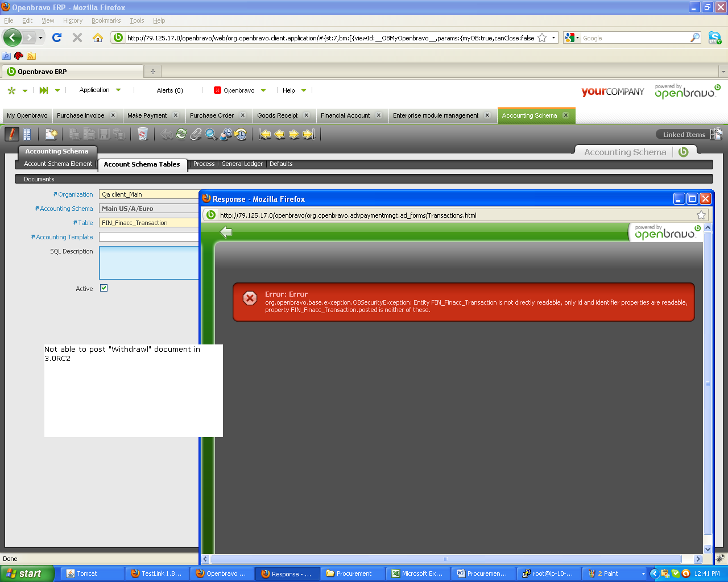The height and width of the screenshot is (582, 728).
Task: Click the Alerts (0) link
Action: click(x=170, y=90)
